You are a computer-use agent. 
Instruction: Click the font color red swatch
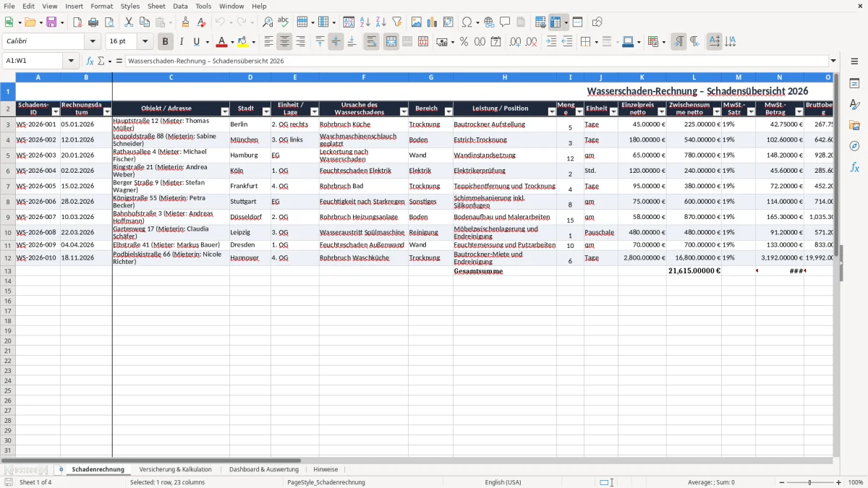[221, 42]
